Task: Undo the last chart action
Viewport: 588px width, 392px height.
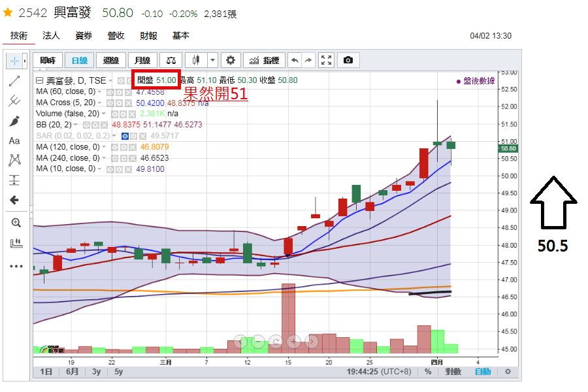Action: [x=295, y=60]
